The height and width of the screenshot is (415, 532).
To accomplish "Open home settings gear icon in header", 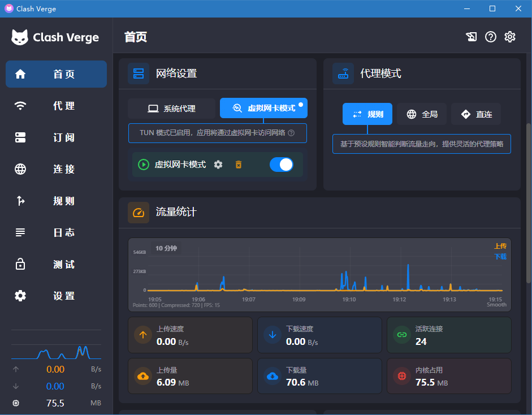I will (x=510, y=37).
